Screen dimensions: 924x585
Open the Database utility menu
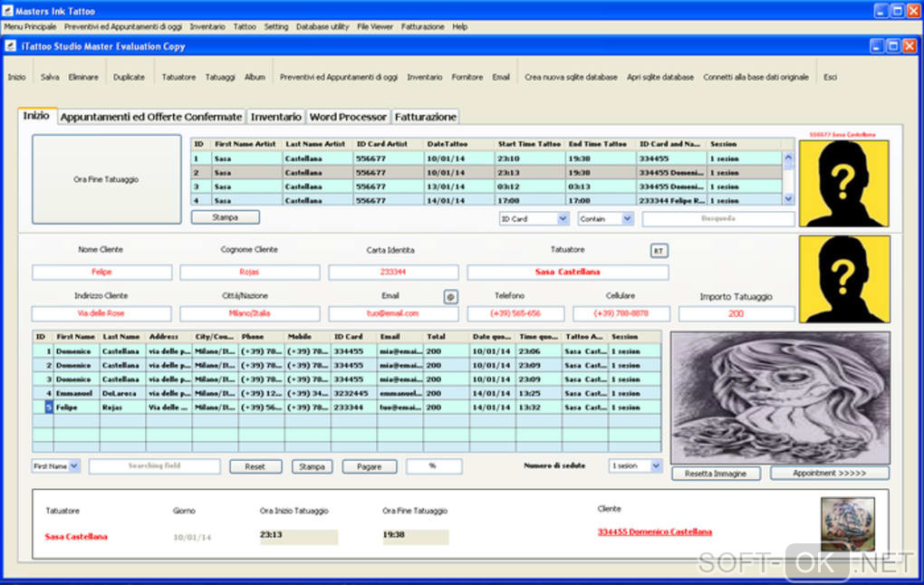322,27
